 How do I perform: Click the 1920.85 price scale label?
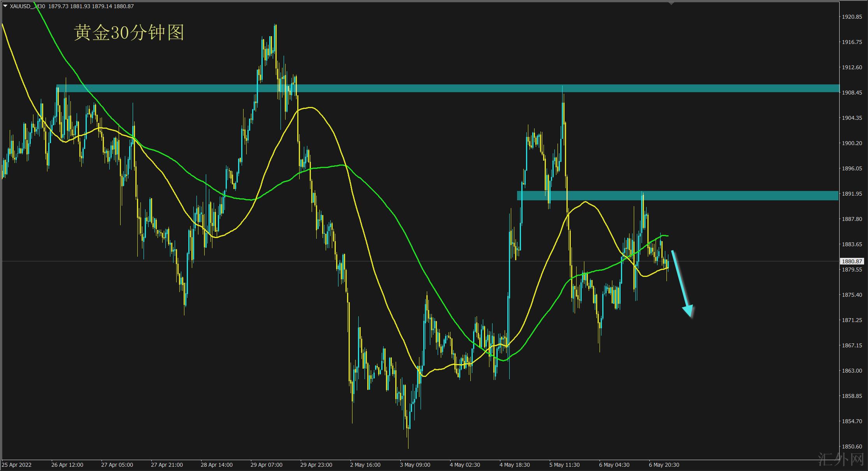(852, 17)
